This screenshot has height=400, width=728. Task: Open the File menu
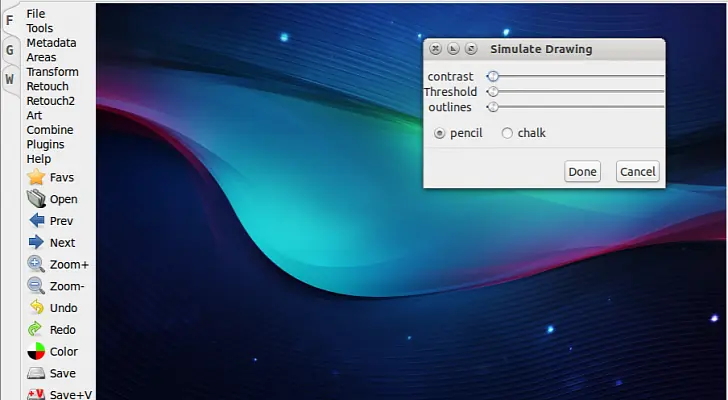[x=36, y=14]
